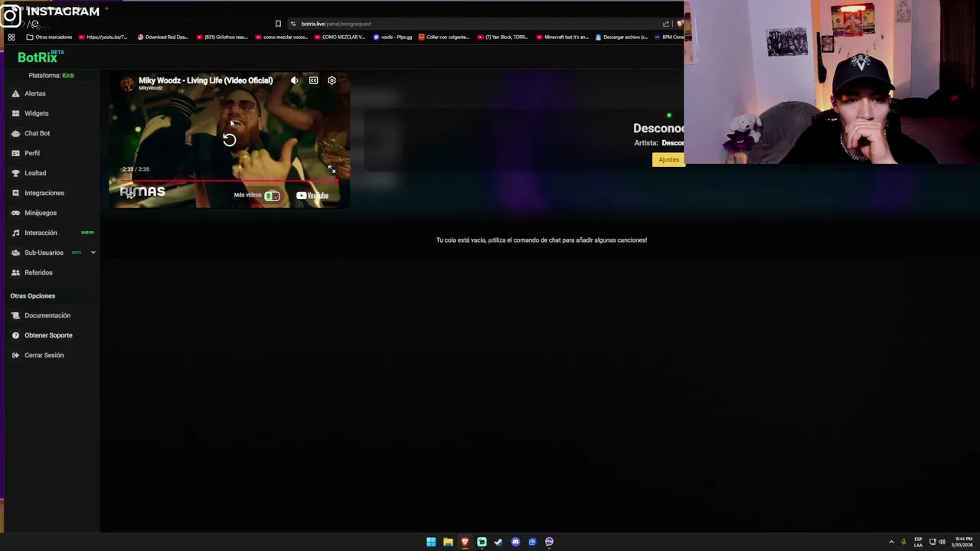Click the video title Miky Woodz - Living Life
980x551 pixels.
pyautogui.click(x=205, y=80)
